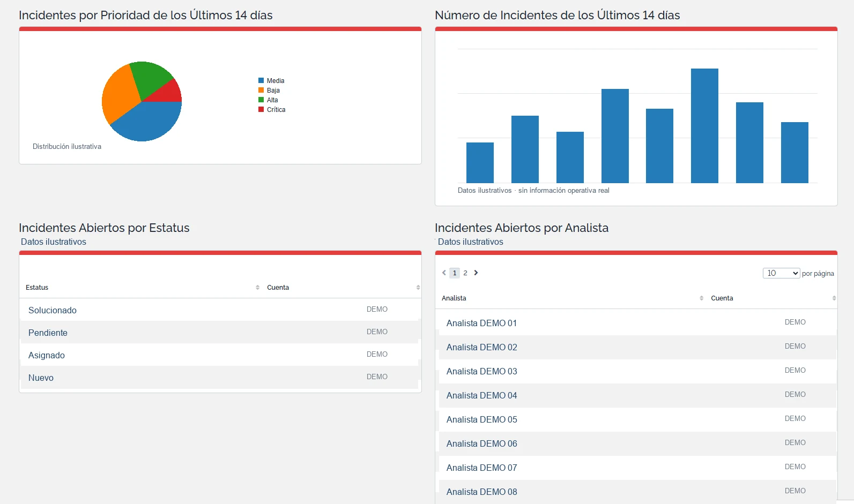
Task: Click the previous page arrow in pagination
Action: pos(444,273)
